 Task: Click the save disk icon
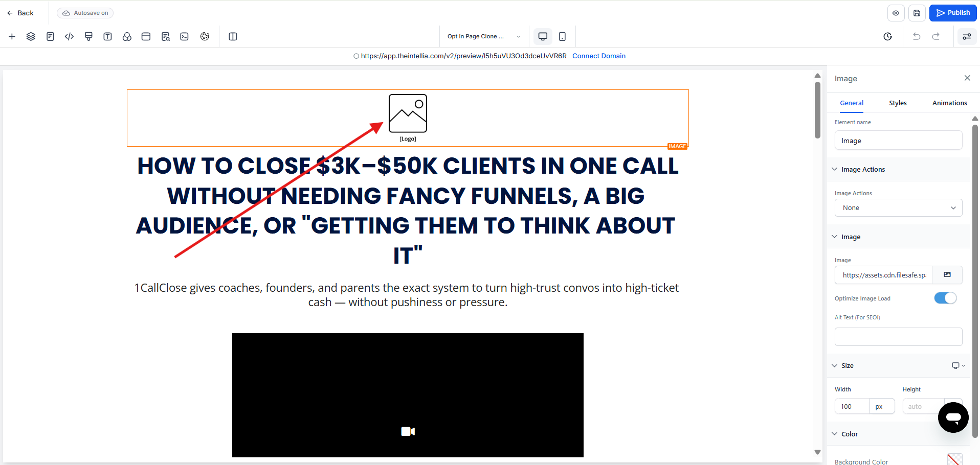tap(917, 13)
